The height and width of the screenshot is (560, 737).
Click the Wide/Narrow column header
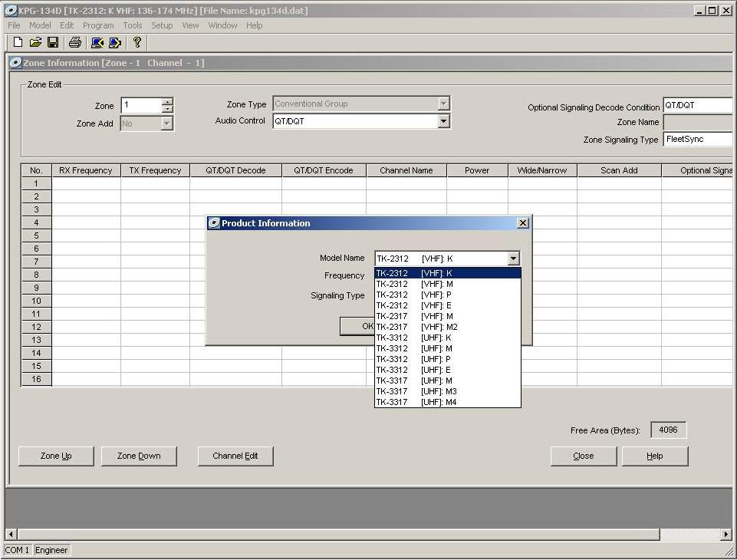[542, 170]
